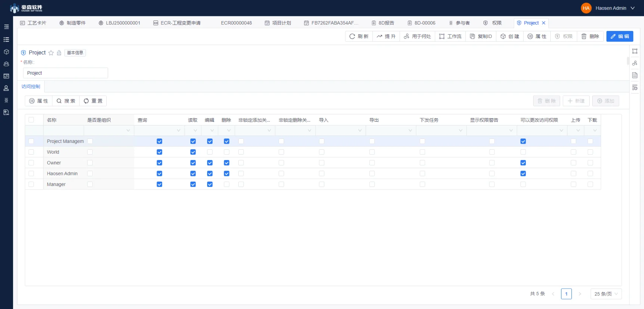Click the hamburger menu icon in left sidebar
The width and height of the screenshot is (644, 309).
point(6,27)
